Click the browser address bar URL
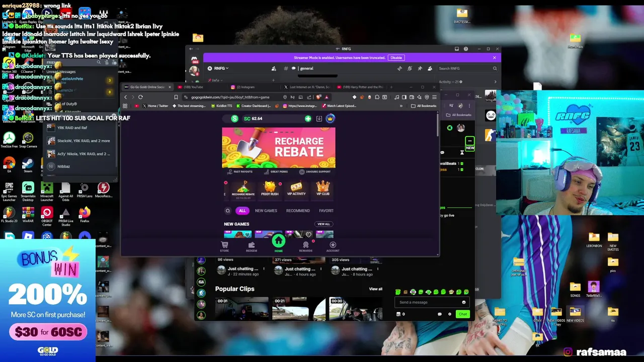644x362 pixels. (230, 97)
